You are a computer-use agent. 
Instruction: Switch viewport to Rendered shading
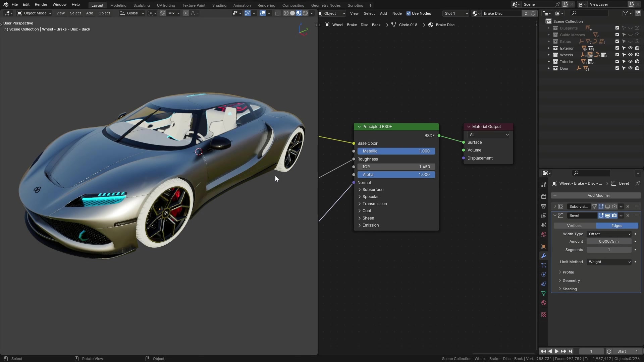(305, 13)
